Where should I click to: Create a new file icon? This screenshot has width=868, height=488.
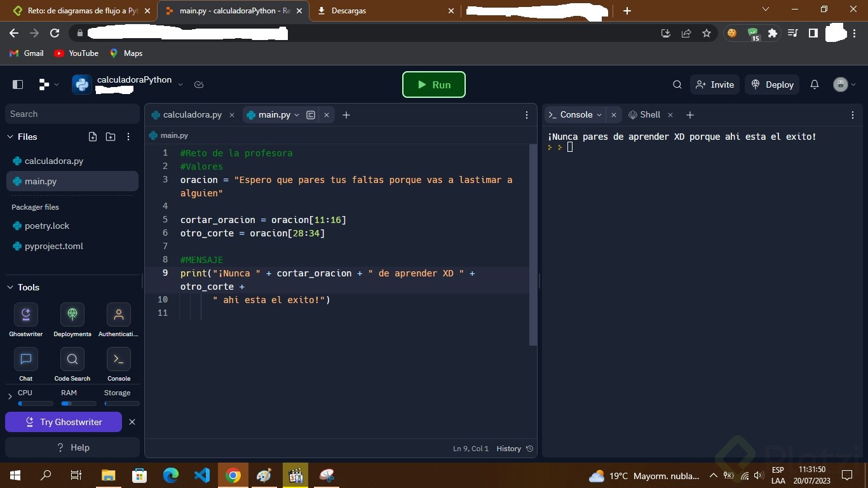tap(93, 137)
